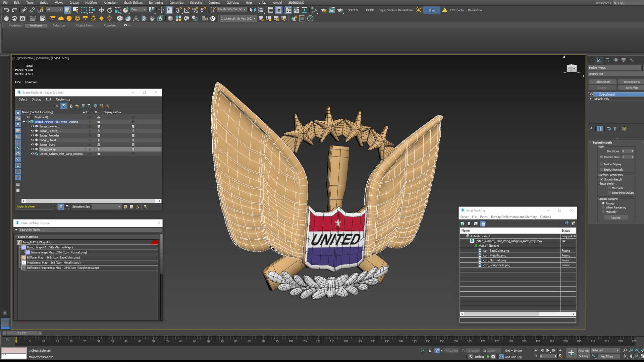The height and width of the screenshot is (362, 644).
Task: Expand the Editable Poly stack entry
Action: point(591,99)
